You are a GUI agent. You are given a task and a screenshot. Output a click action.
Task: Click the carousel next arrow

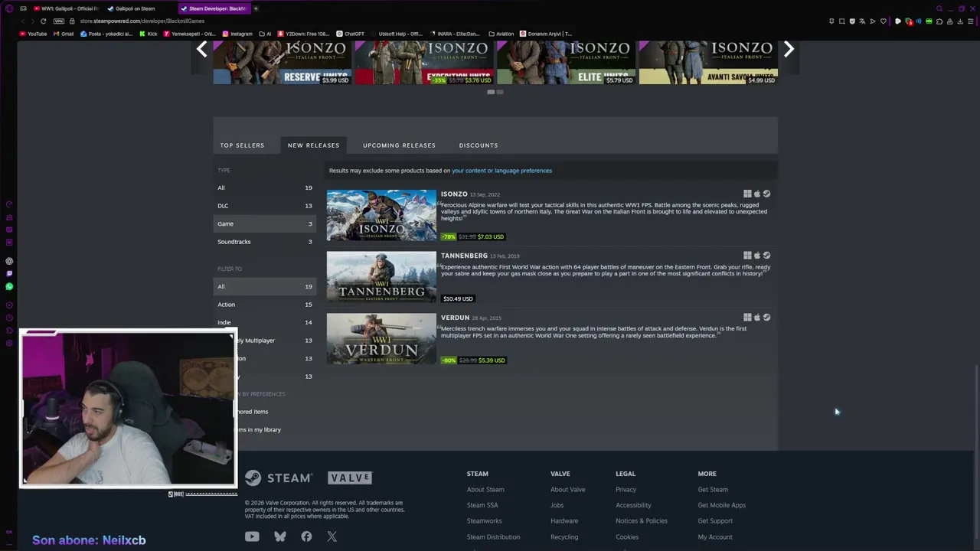point(789,50)
